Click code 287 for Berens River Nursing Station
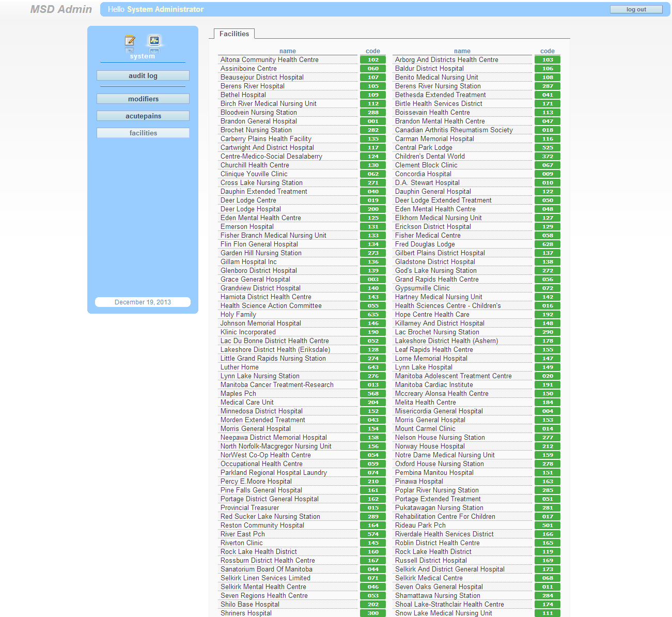Viewport: 672px width, 617px height. click(x=548, y=86)
